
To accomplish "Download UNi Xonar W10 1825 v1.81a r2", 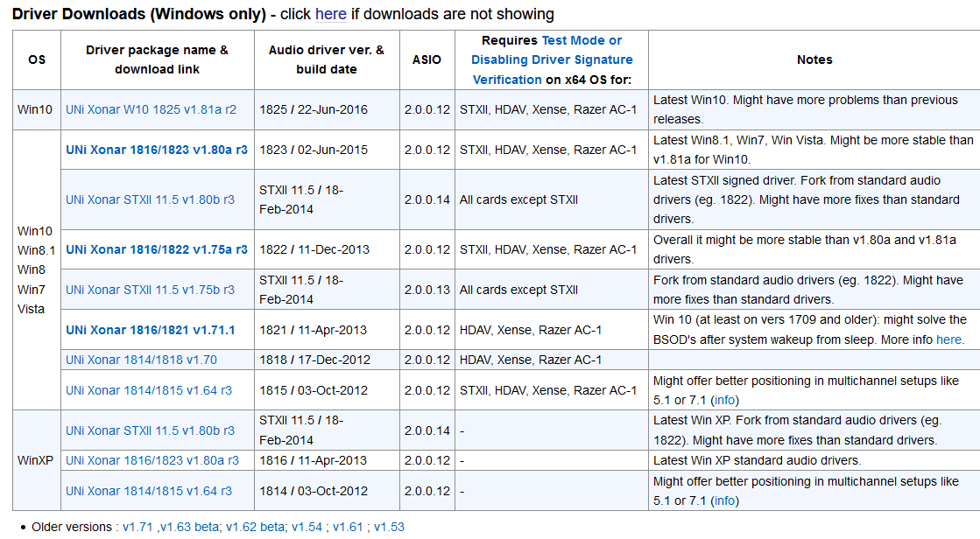I will 151,109.
